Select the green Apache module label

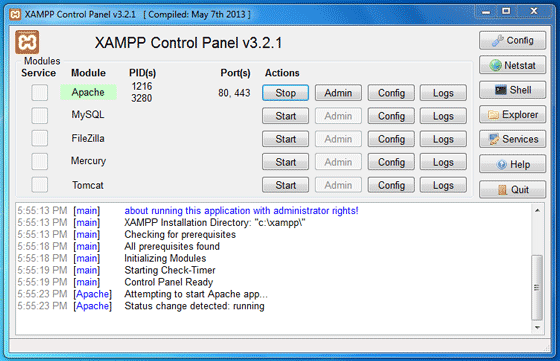tap(88, 92)
